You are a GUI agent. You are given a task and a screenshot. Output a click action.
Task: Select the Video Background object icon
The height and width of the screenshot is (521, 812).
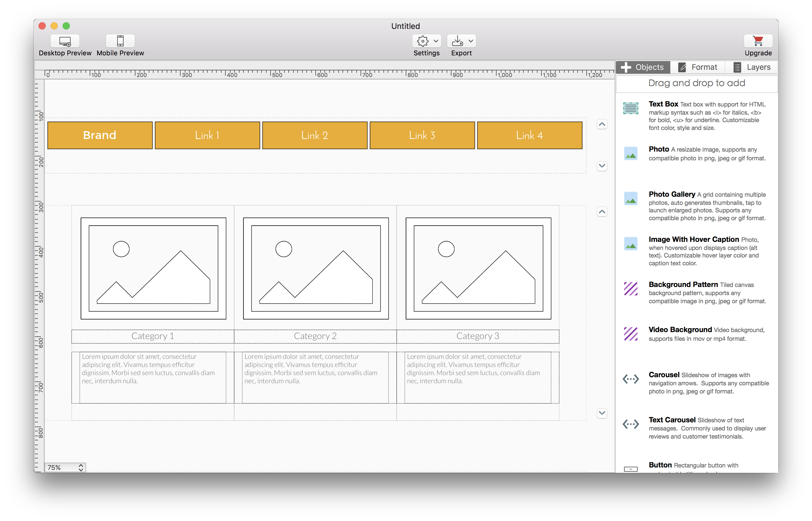(631, 334)
